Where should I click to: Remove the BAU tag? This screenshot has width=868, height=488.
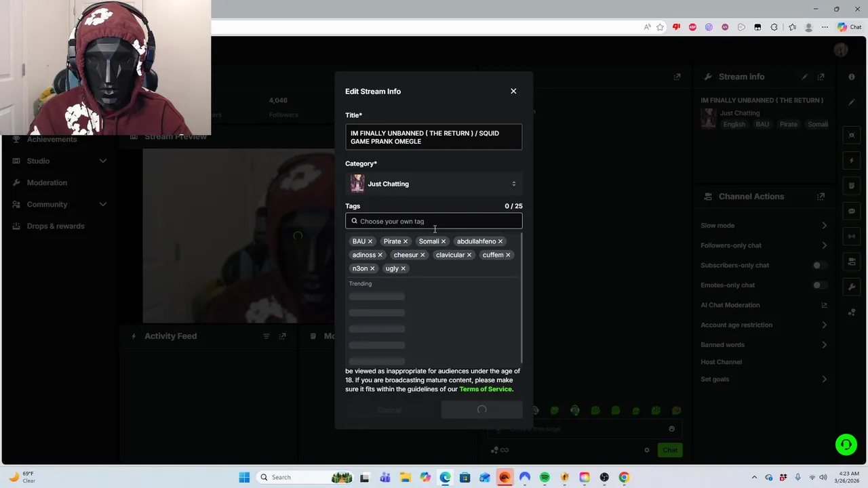(370, 241)
